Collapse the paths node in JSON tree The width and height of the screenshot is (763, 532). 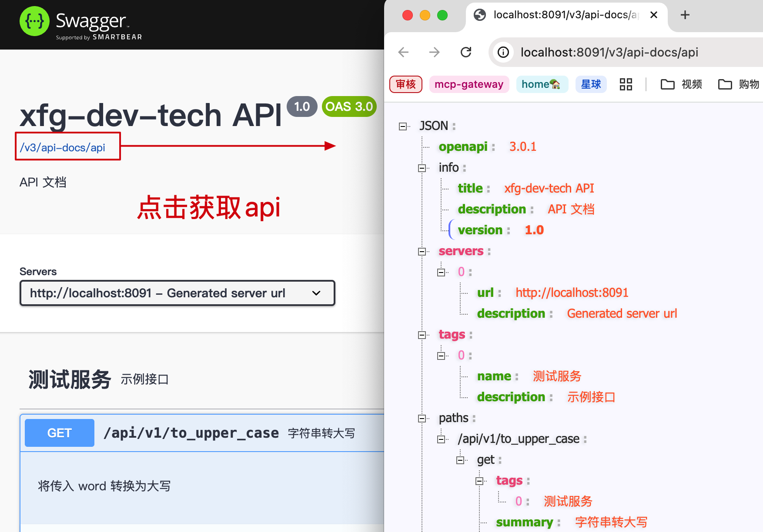pos(422,419)
